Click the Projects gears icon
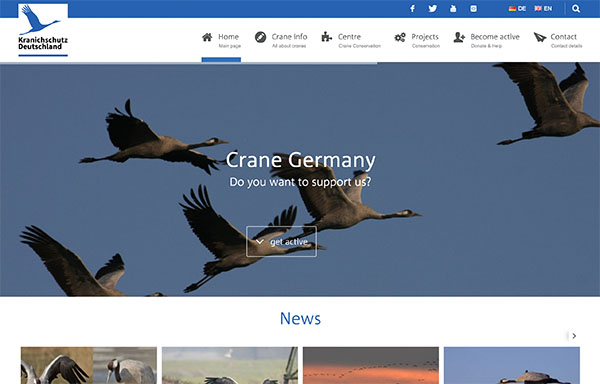Image resolution: width=600 pixels, height=384 pixels. 400,37
